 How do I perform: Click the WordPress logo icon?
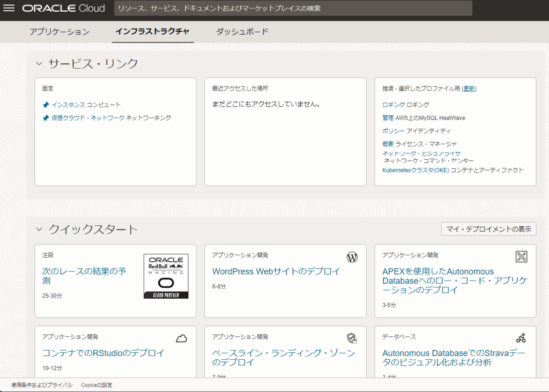click(x=352, y=257)
